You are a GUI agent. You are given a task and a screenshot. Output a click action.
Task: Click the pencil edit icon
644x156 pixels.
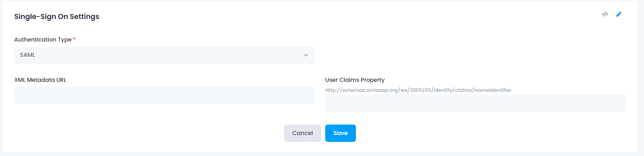point(619,14)
